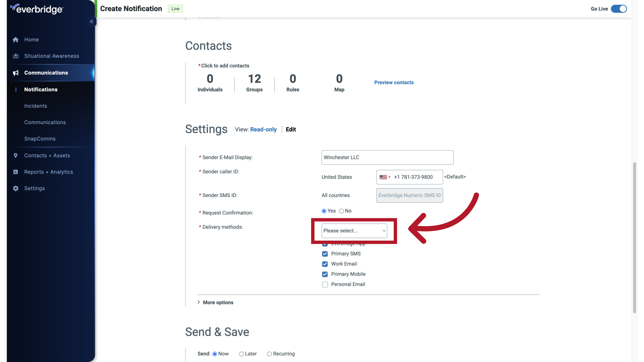The width and height of the screenshot is (644, 362).
Task: Open Contacts + Assets section
Action: tap(47, 156)
